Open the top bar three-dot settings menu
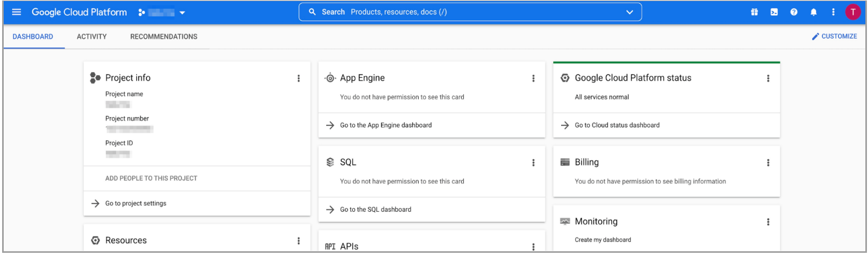Image resolution: width=868 pixels, height=255 pixels. pyautogui.click(x=833, y=12)
